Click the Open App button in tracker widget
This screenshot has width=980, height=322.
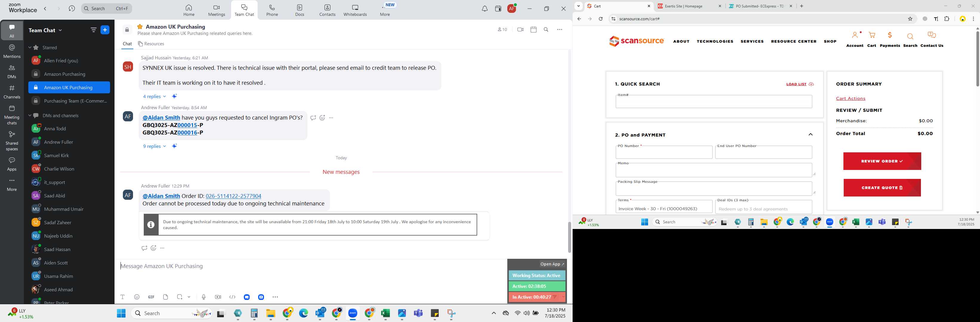tap(552, 264)
